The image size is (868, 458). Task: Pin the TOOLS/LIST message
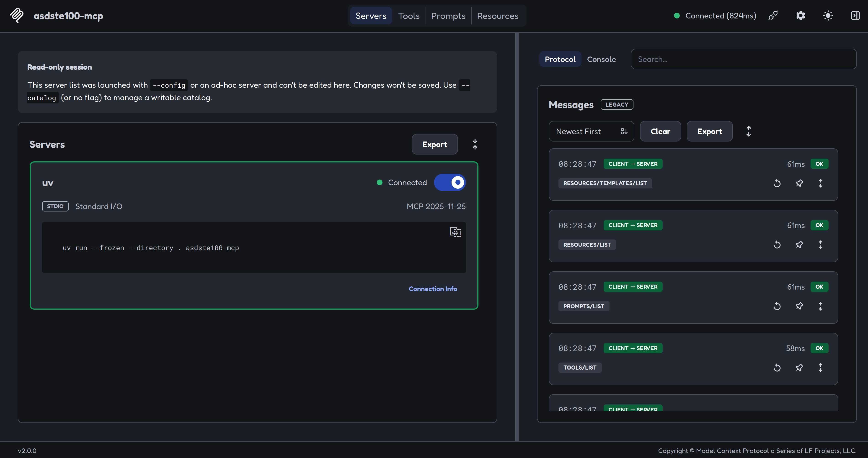[x=799, y=367]
